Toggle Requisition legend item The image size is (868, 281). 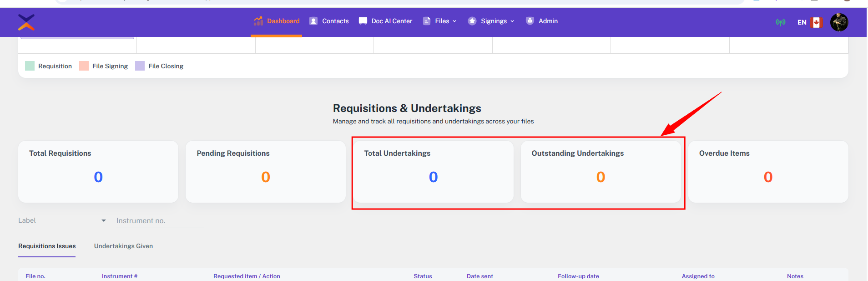click(x=49, y=66)
